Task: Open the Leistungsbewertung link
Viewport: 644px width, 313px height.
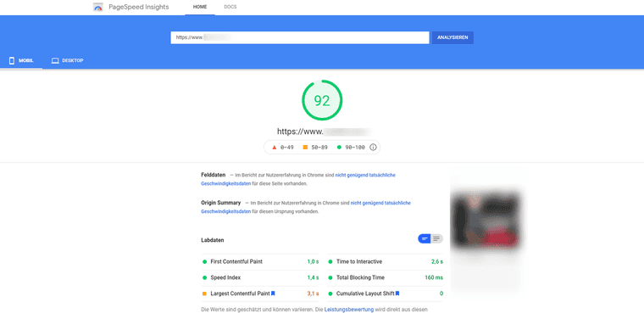Action: pos(349,310)
